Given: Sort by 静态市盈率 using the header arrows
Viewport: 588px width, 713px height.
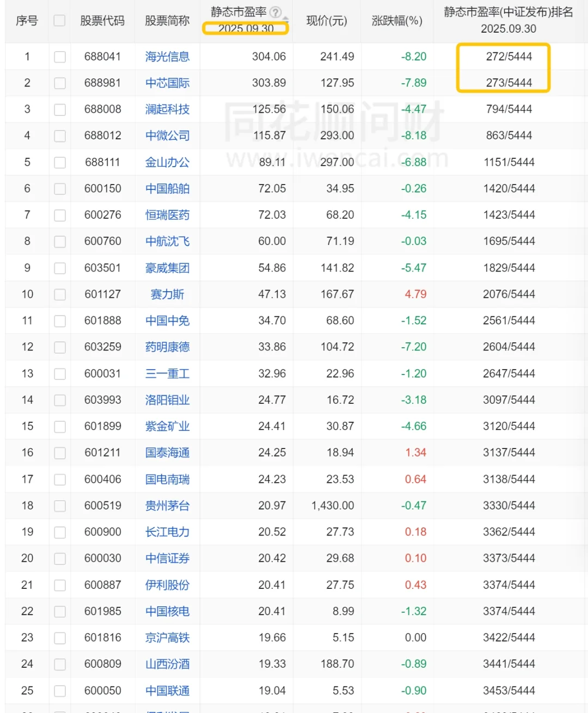Looking at the screenshot, I should (x=286, y=19).
